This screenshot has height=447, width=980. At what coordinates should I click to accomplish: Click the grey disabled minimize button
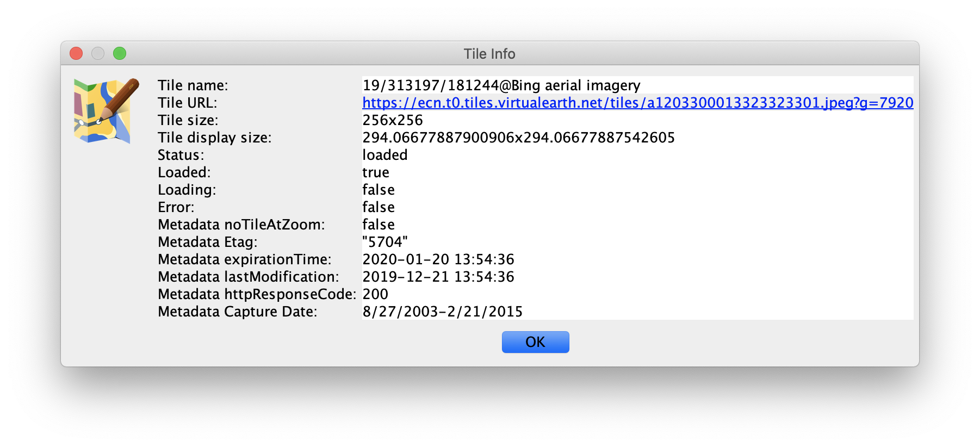pos(98,53)
